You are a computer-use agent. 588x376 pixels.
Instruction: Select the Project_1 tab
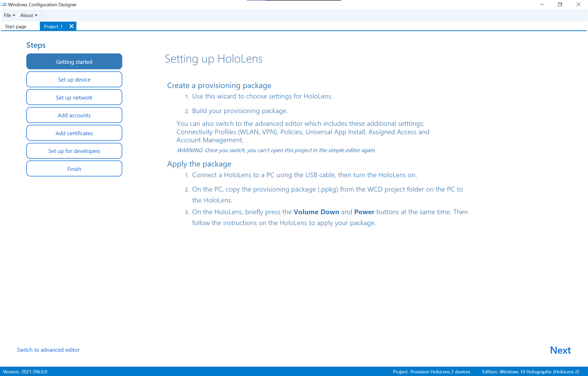click(53, 27)
